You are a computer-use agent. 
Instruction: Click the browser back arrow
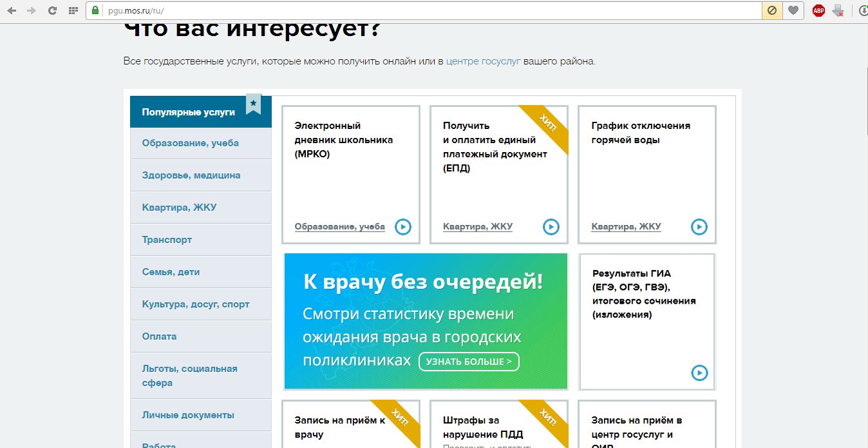12,10
